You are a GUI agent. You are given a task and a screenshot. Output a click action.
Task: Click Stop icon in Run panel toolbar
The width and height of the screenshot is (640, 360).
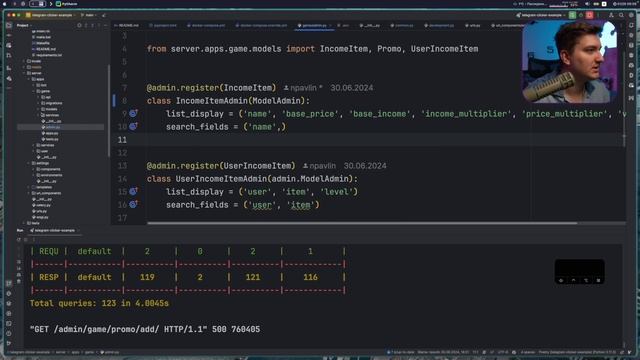[26, 240]
